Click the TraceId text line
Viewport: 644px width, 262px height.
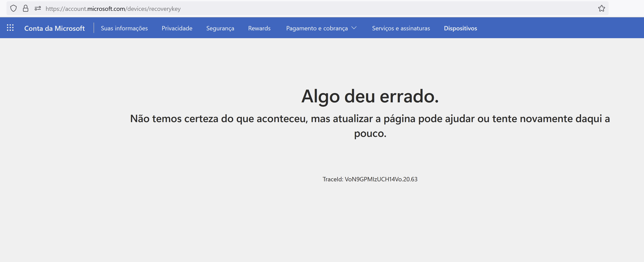tap(370, 179)
